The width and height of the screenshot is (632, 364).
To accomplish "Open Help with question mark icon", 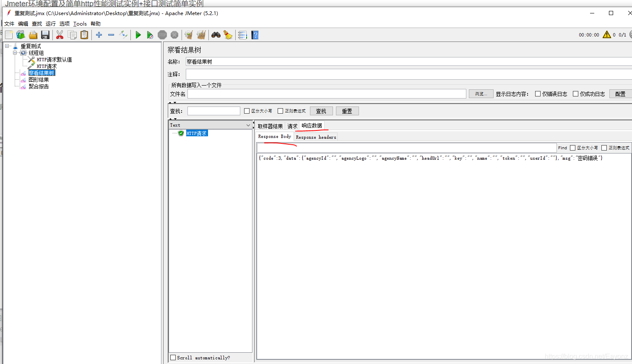I will click(255, 35).
